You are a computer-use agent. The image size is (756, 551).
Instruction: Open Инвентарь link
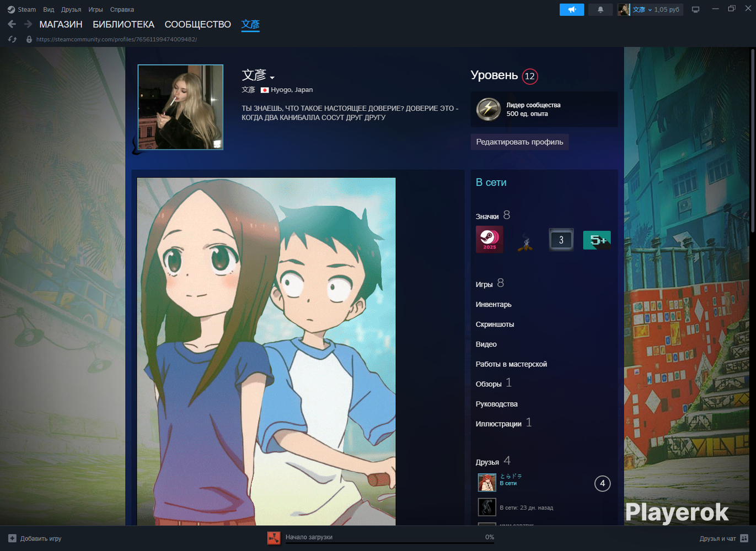coord(494,304)
